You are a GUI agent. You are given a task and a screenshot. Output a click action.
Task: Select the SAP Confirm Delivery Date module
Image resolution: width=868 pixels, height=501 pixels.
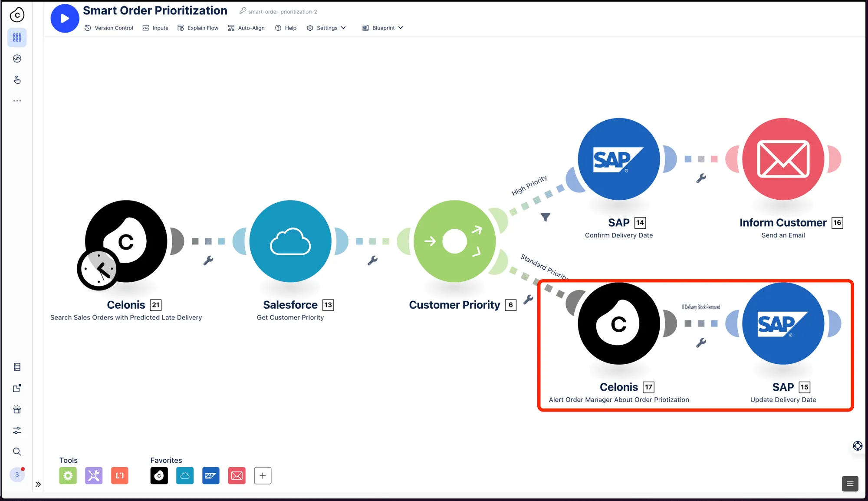(619, 159)
